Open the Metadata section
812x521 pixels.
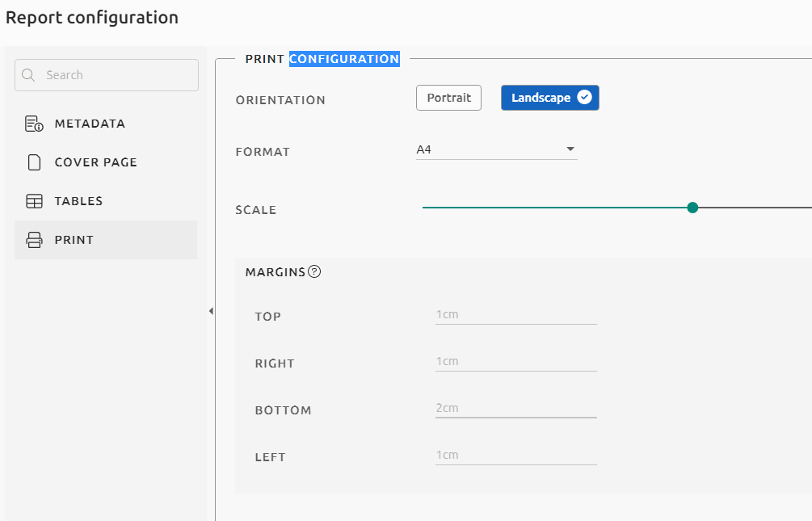coord(106,124)
